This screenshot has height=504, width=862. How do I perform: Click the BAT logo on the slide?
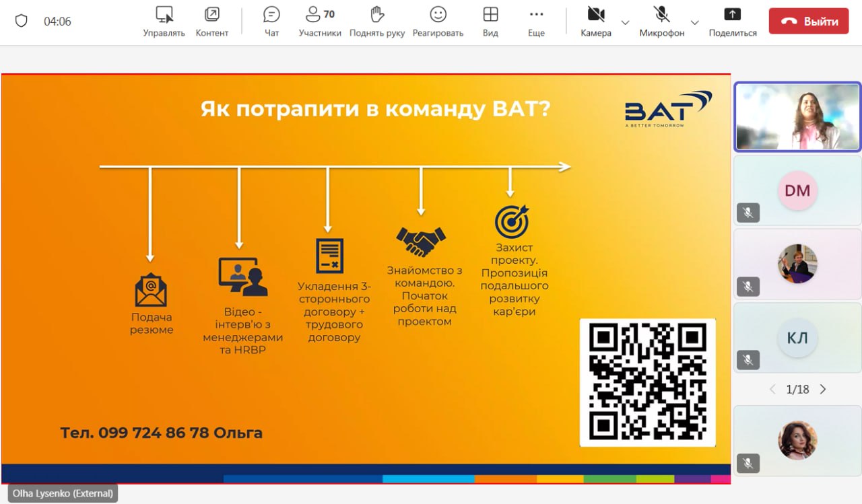click(x=668, y=110)
